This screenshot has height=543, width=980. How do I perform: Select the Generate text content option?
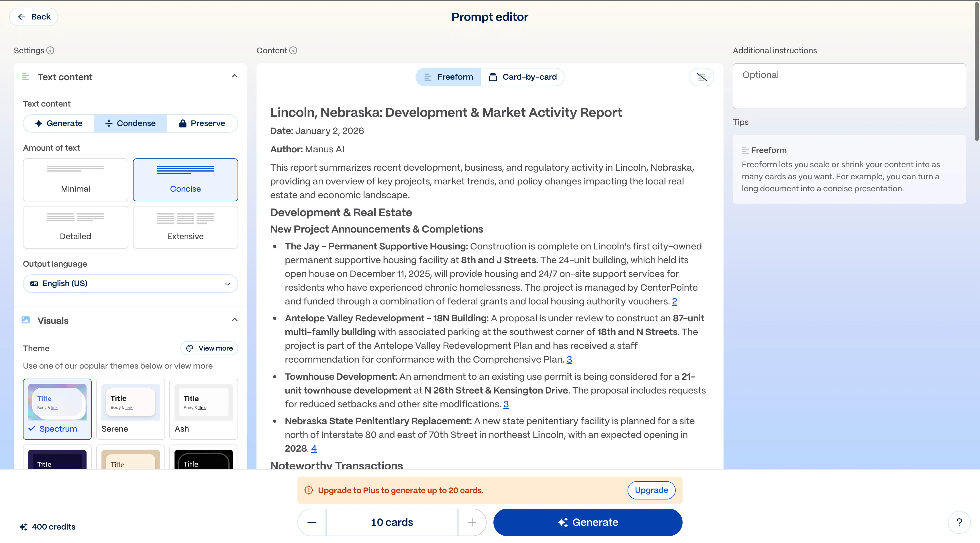(x=59, y=124)
